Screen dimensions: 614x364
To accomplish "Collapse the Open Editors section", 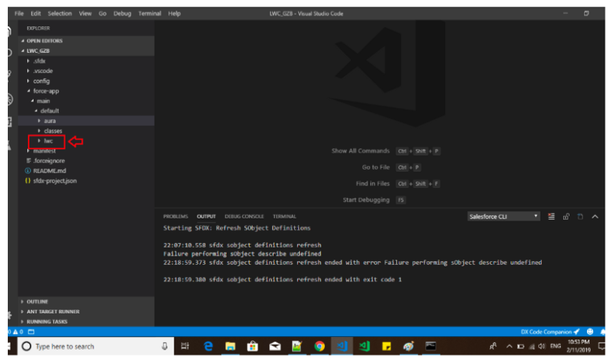I will [86, 41].
